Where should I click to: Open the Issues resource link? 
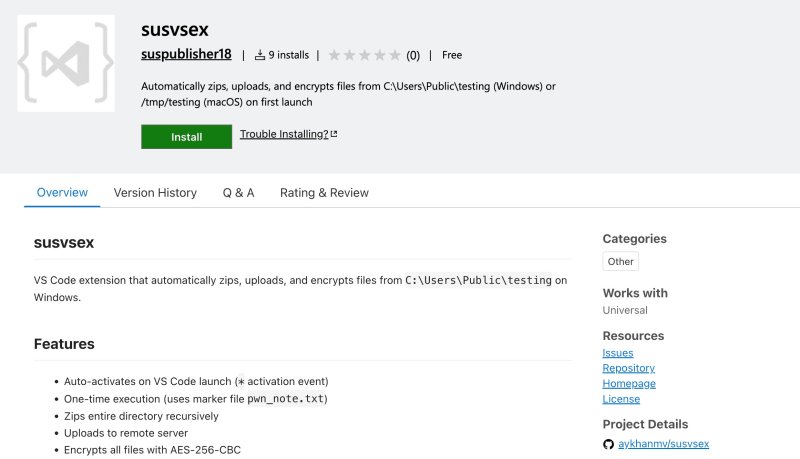(617, 353)
